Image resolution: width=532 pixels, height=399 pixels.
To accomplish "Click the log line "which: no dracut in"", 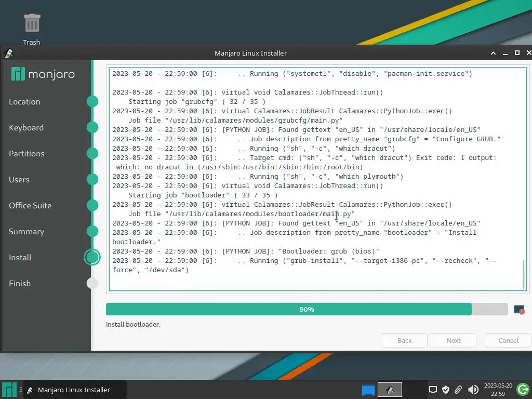I will click(x=240, y=167).
